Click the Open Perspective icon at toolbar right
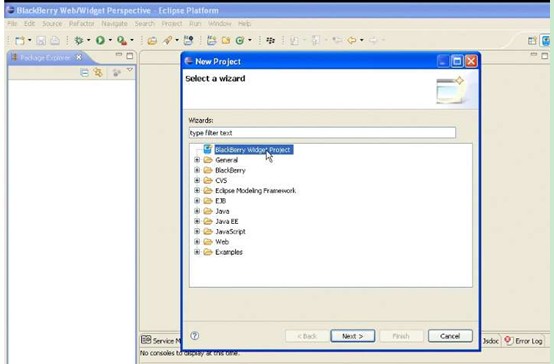The image size is (554, 364). [532, 41]
